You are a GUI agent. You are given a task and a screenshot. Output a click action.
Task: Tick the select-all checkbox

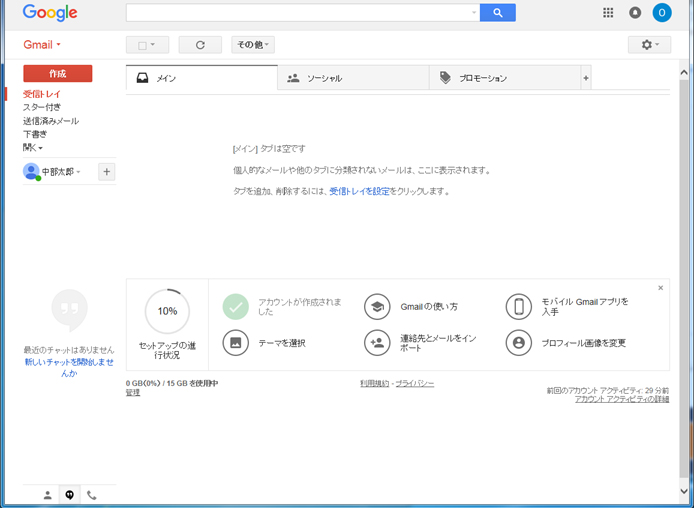(142, 45)
